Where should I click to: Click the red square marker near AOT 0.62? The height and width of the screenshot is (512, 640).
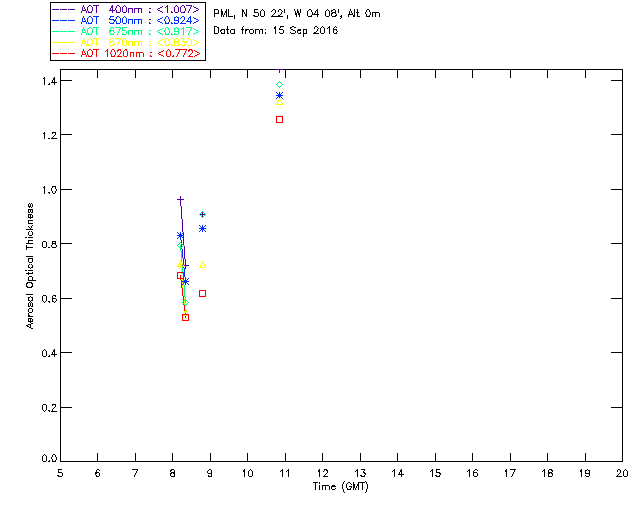click(202, 294)
